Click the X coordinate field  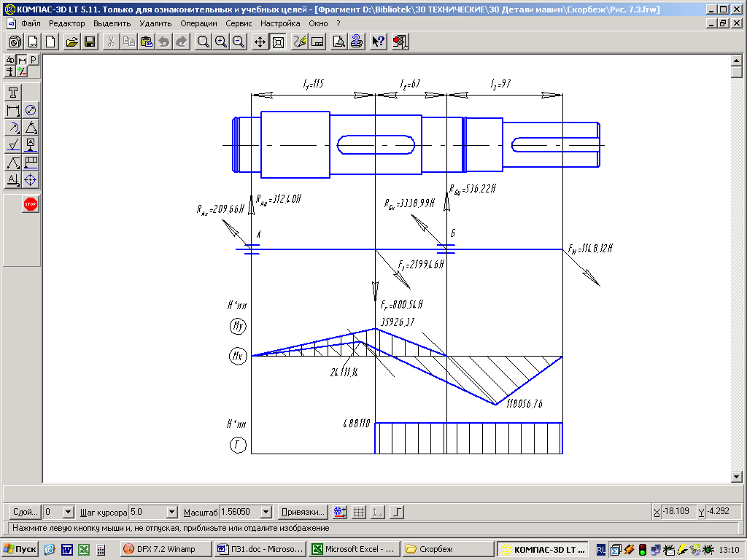[678, 511]
